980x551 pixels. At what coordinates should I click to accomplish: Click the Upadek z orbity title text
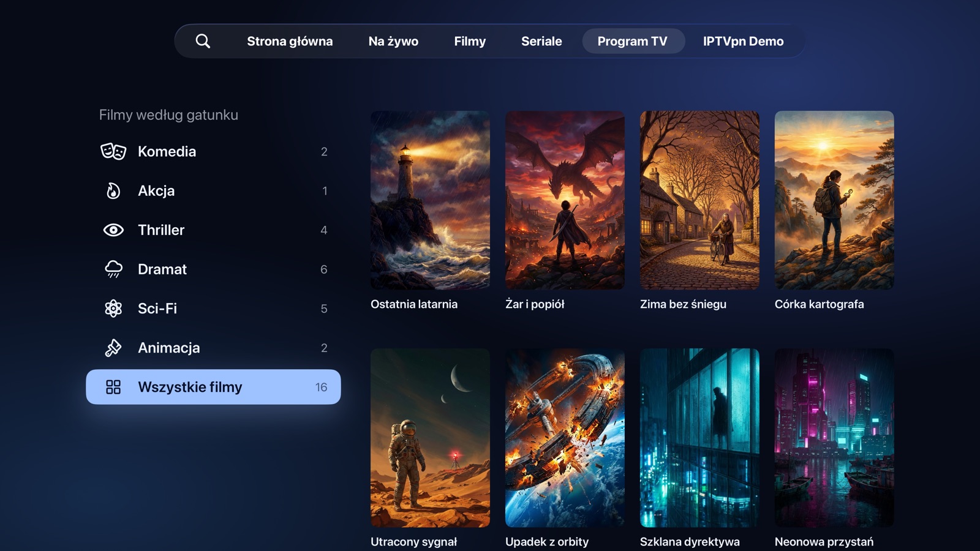coord(547,542)
